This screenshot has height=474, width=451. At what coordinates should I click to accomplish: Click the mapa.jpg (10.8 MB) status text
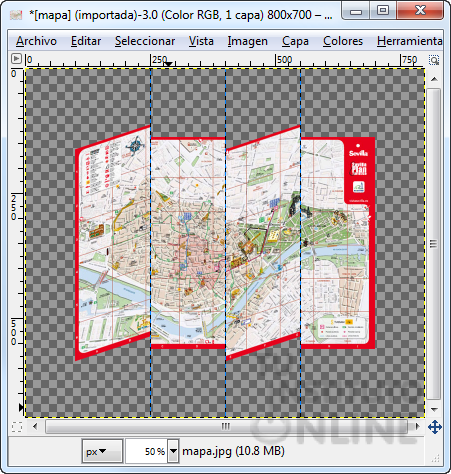tap(233, 451)
